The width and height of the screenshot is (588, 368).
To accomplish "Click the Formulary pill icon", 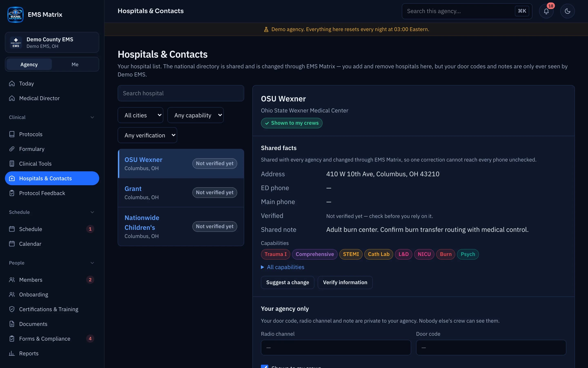I will coord(12,149).
